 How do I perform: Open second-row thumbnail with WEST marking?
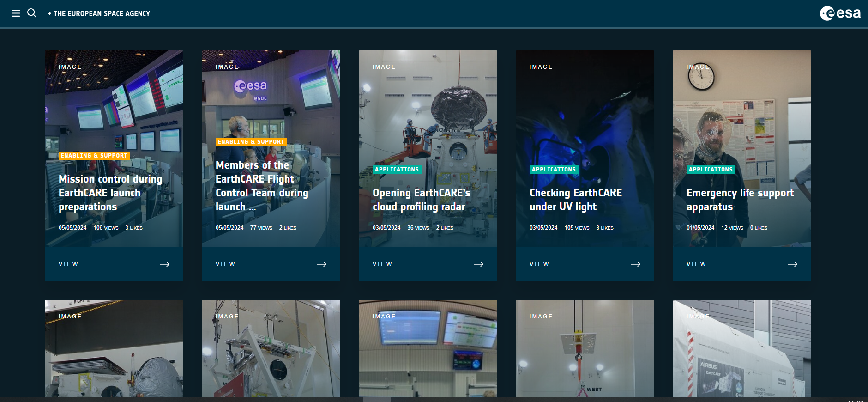pyautogui.click(x=585, y=348)
